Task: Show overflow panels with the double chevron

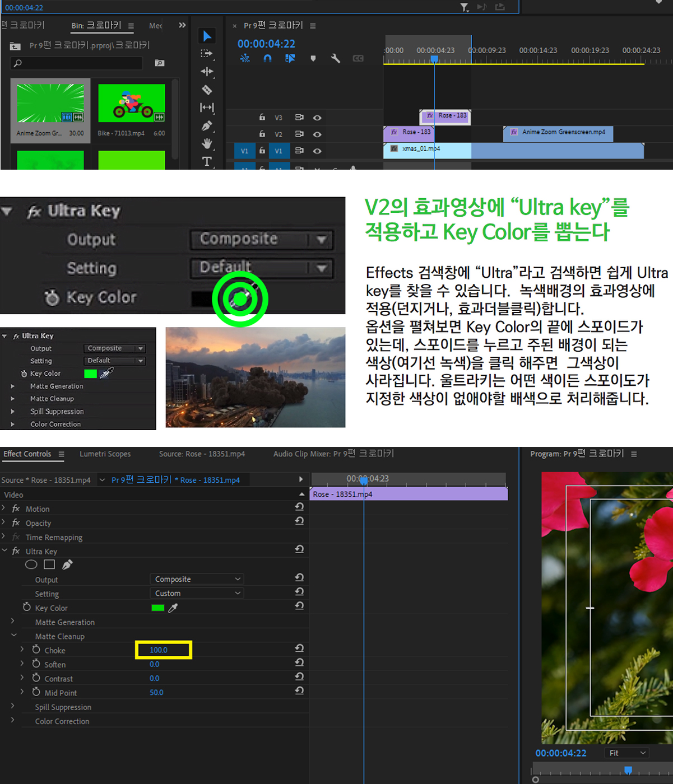Action: pyautogui.click(x=182, y=25)
